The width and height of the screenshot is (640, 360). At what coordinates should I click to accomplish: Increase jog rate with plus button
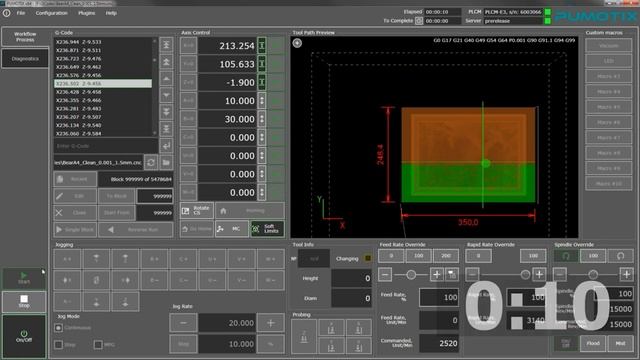(x=271, y=323)
